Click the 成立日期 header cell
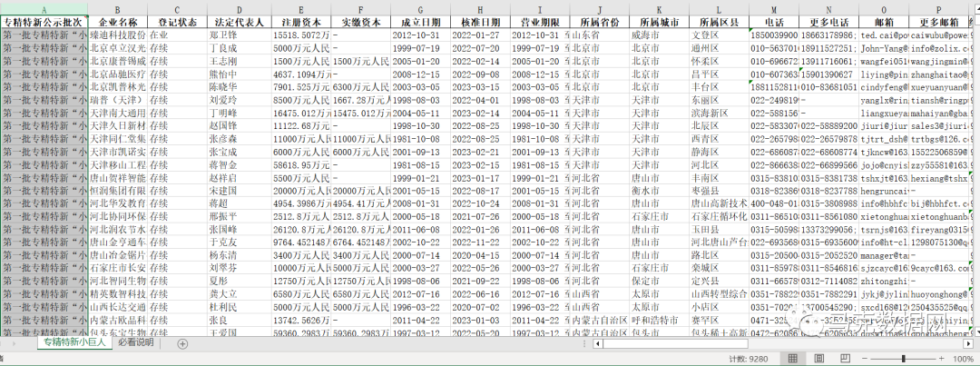The image size is (980, 366). (x=421, y=22)
